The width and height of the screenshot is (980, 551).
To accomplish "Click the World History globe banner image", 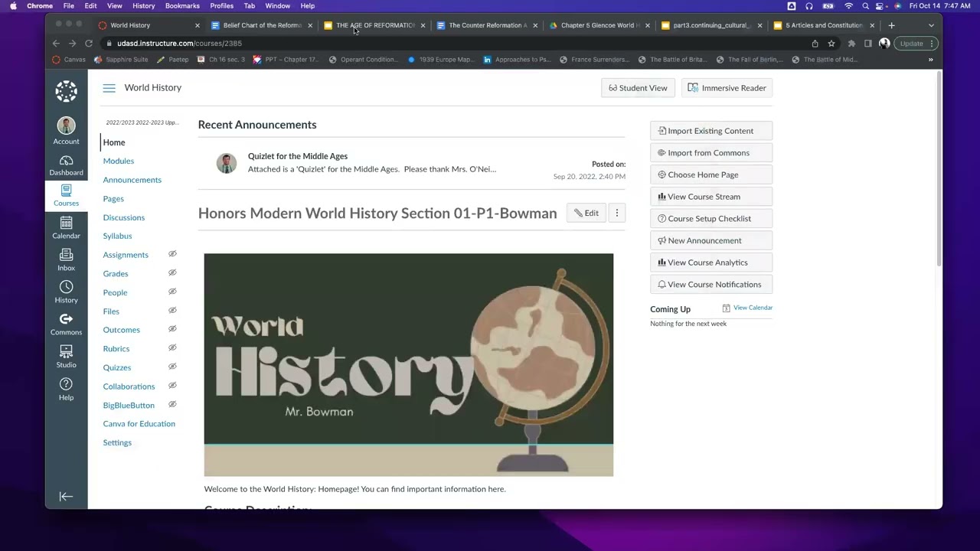I will coord(409,365).
